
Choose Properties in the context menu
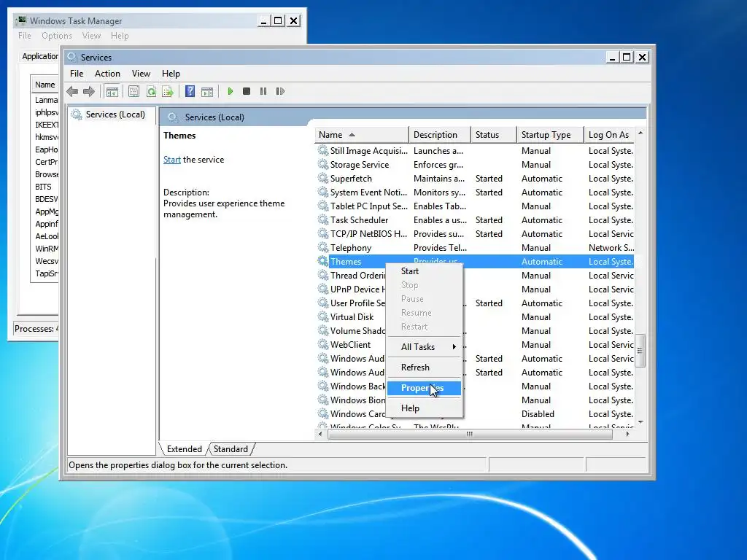pyautogui.click(x=424, y=388)
